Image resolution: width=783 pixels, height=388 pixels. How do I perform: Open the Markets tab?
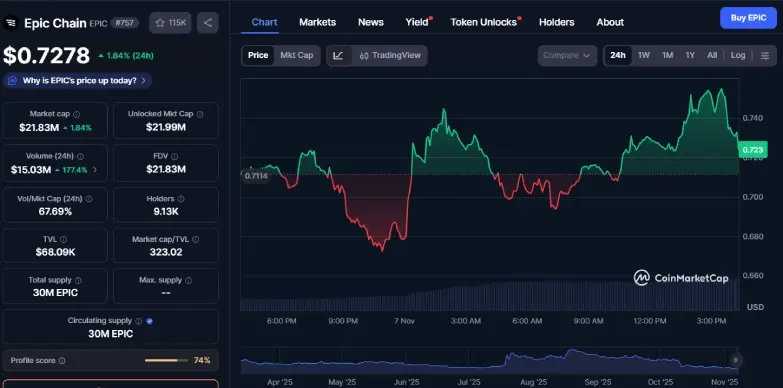[318, 22]
